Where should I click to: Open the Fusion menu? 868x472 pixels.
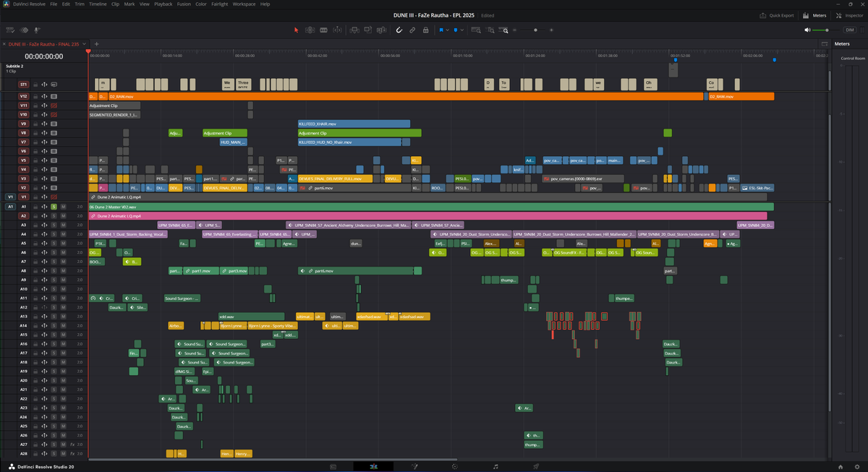point(183,4)
